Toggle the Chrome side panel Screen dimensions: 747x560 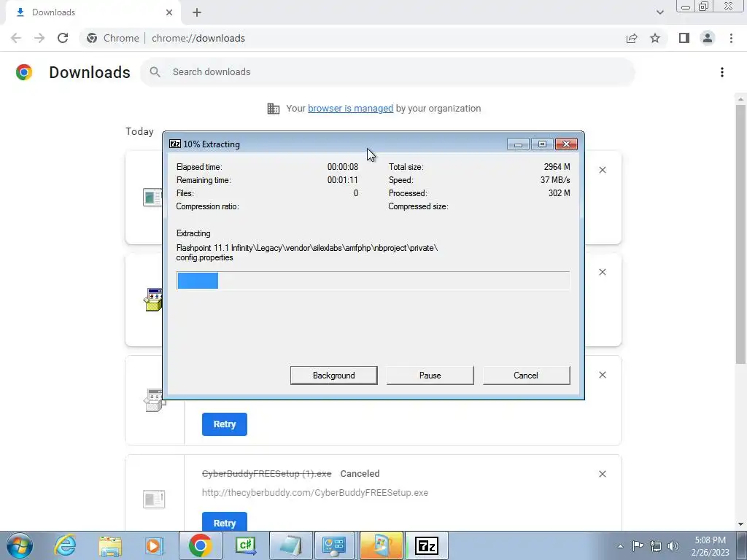coord(684,38)
